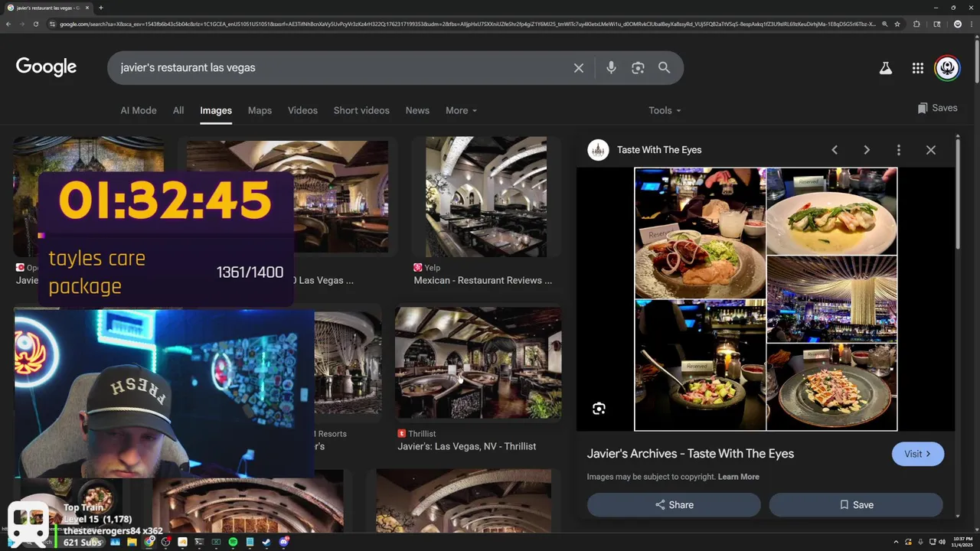
Task: Switch to the Videos tab
Action: [302, 110]
